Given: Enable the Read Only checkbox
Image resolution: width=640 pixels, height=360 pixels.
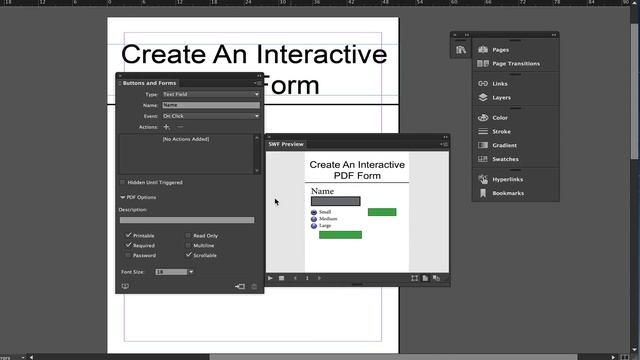Looking at the screenshot, I should [188, 236].
